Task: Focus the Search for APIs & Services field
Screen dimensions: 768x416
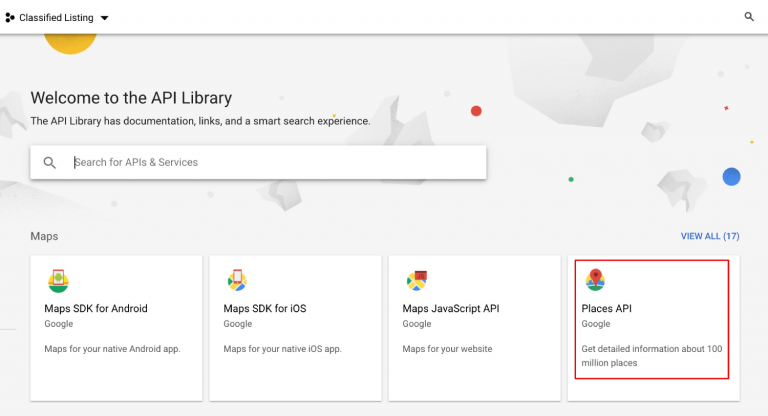Action: tap(258, 162)
